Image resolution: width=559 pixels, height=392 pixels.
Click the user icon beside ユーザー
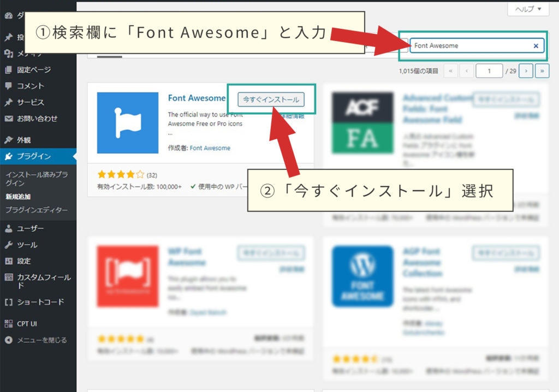tap(9, 228)
